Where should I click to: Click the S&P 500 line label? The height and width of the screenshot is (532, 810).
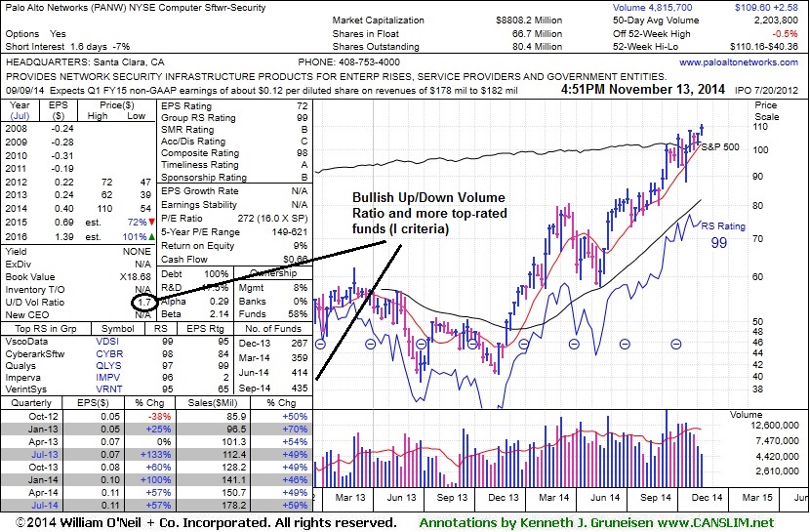[719, 147]
